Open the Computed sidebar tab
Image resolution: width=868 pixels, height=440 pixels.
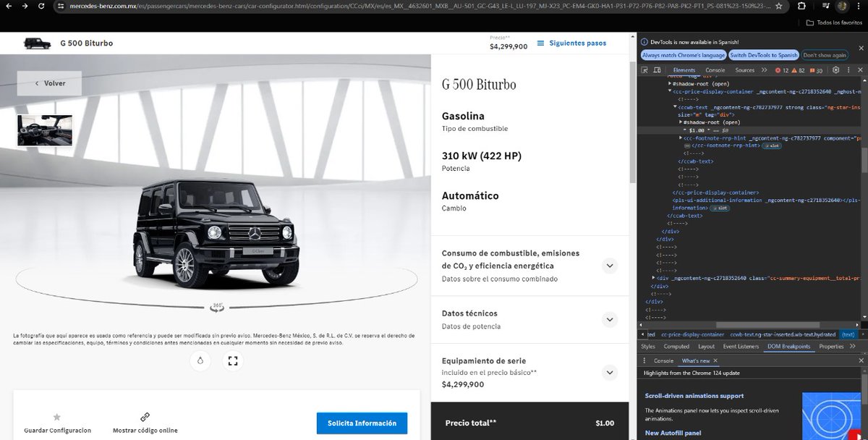click(x=676, y=347)
